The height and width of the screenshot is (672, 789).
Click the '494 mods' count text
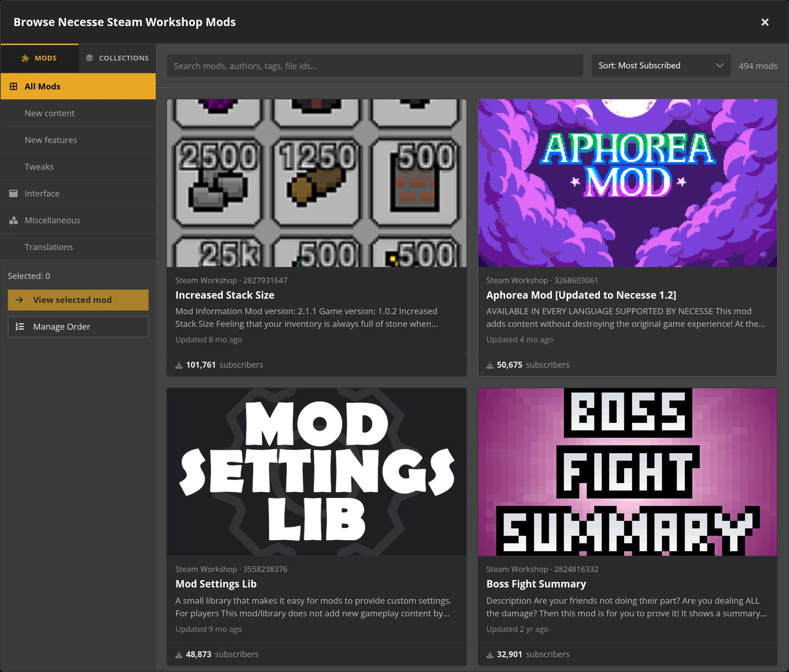(x=758, y=66)
